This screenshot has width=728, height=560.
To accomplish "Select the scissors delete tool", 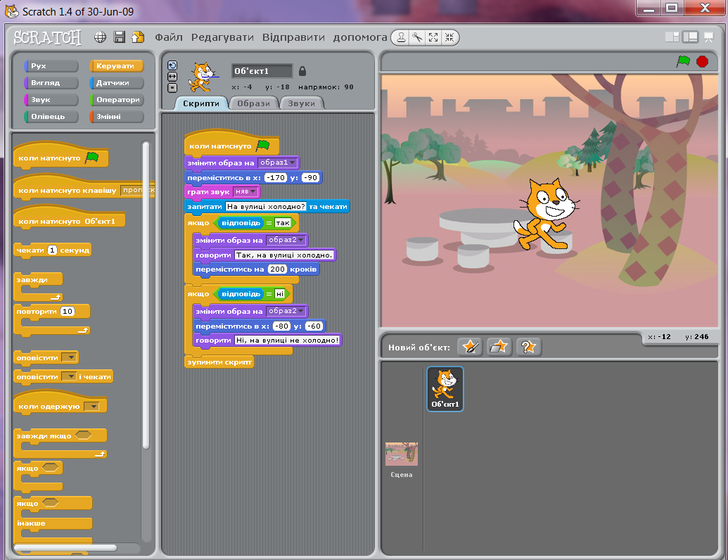I will click(418, 37).
